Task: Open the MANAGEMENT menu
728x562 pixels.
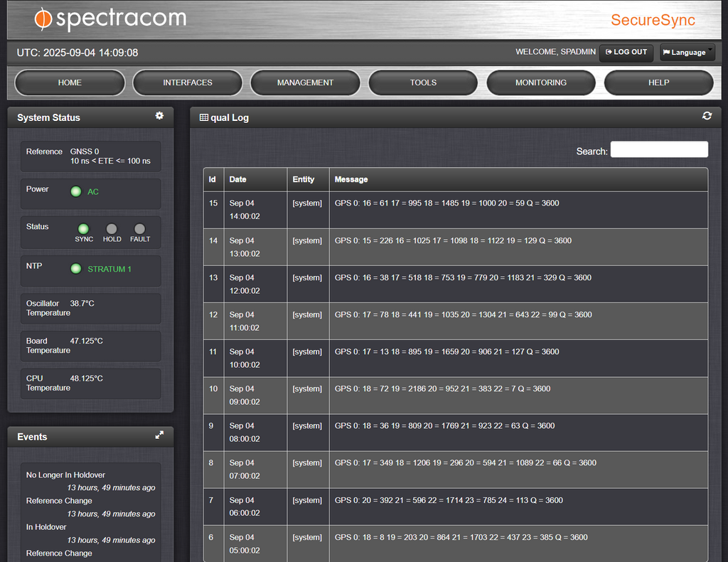Action: [x=305, y=83]
